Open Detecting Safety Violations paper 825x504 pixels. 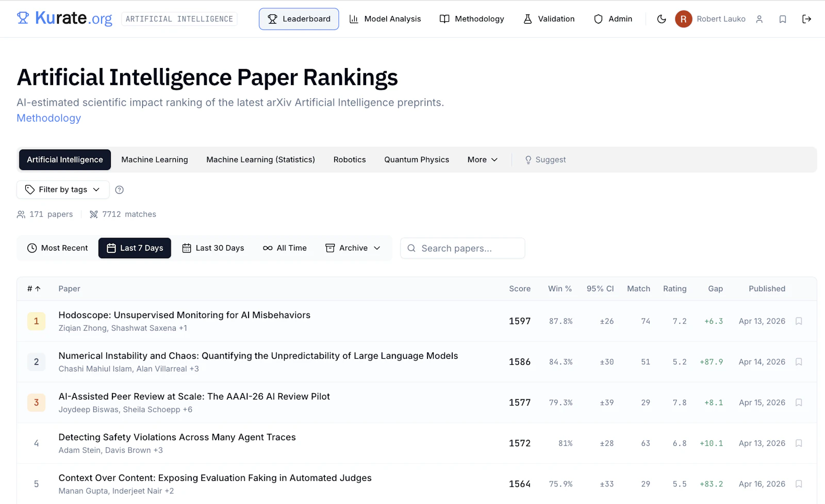pos(177,437)
